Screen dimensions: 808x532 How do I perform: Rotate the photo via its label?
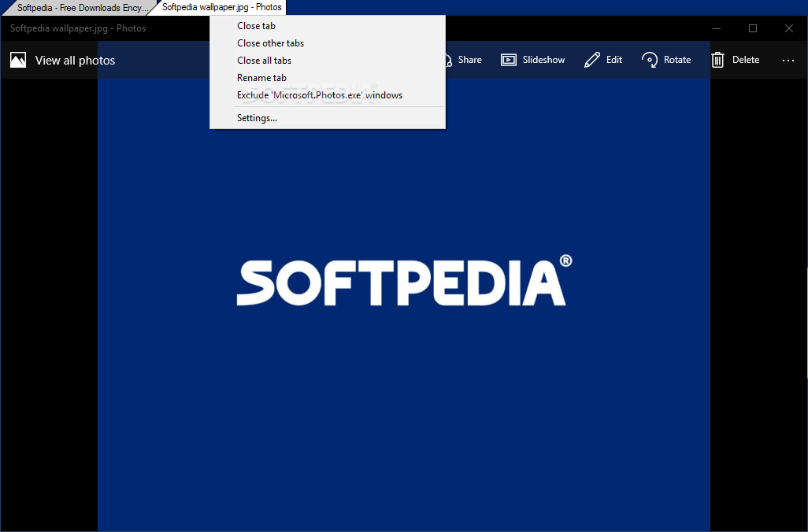(x=677, y=60)
